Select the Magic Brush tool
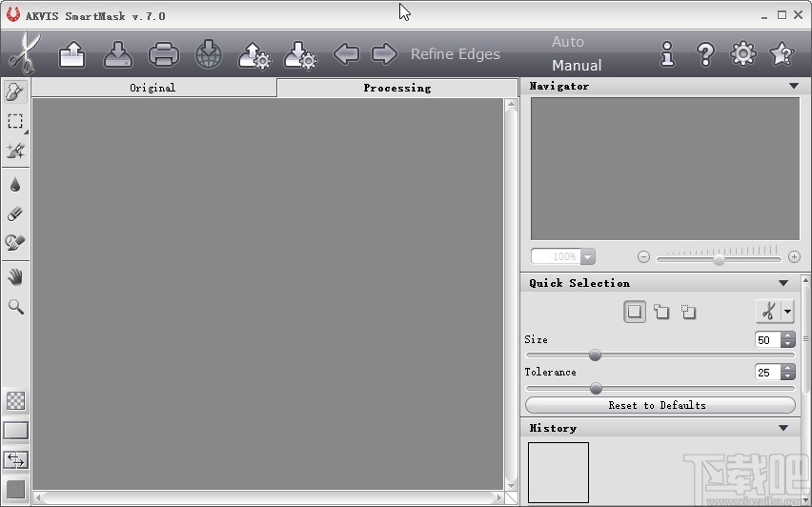 click(15, 151)
